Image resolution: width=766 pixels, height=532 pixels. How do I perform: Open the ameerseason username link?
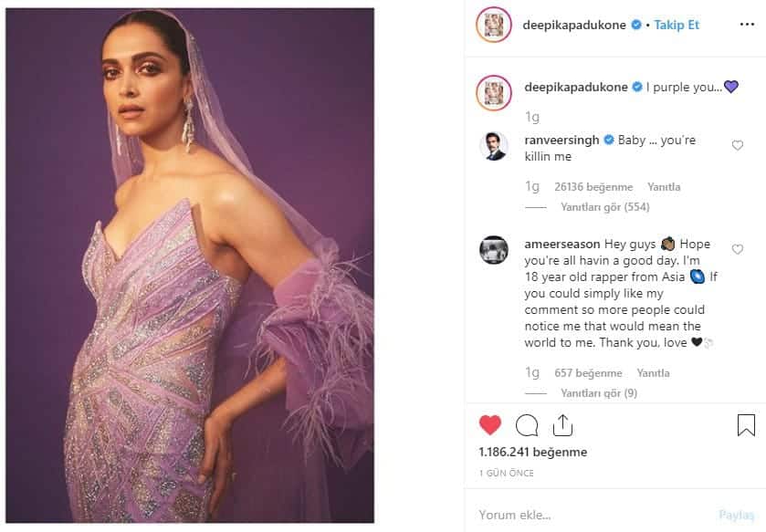pos(562,245)
